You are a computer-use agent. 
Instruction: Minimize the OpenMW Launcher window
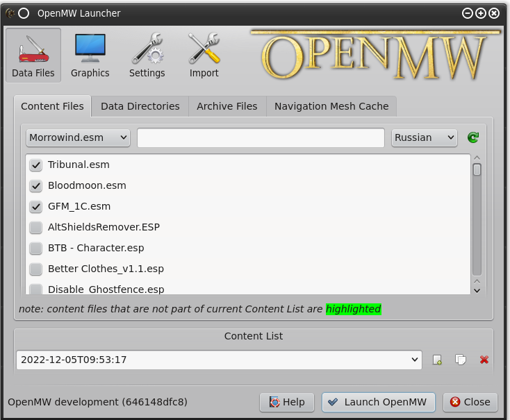468,13
